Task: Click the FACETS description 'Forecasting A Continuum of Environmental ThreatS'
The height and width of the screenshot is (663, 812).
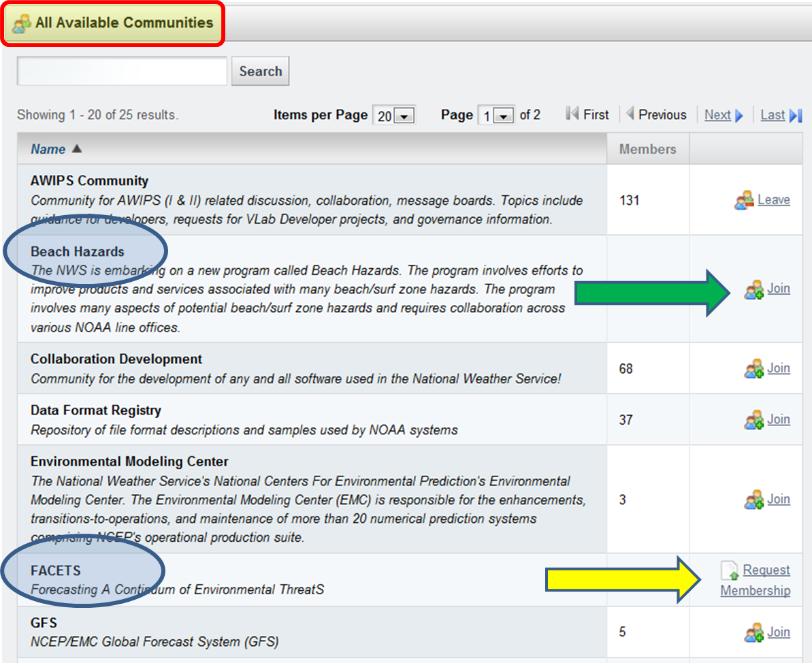Action: click(x=177, y=589)
